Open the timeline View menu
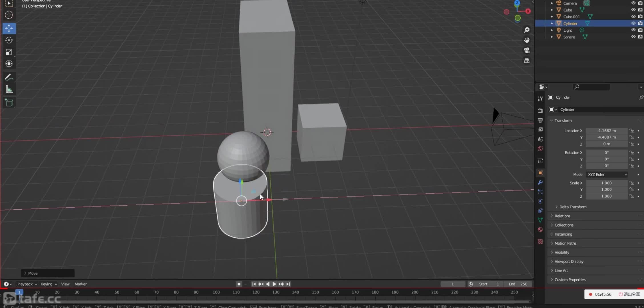This screenshot has height=308, width=644. click(65, 284)
